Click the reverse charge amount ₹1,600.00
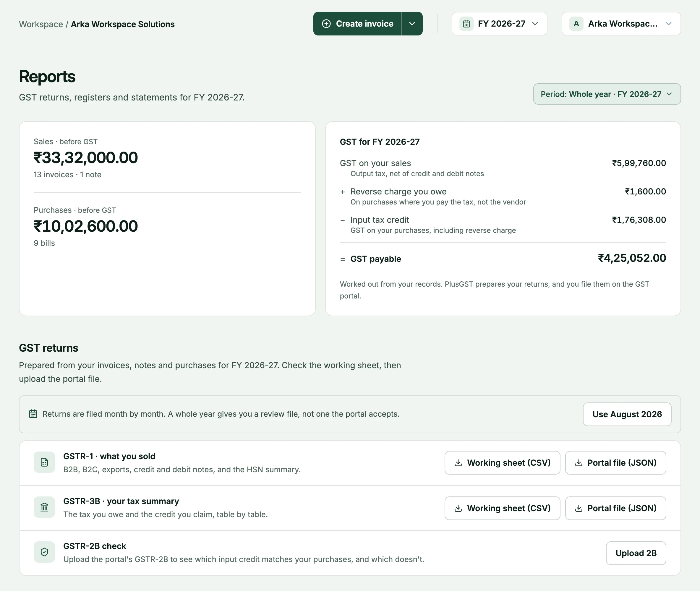The width and height of the screenshot is (700, 591). 645,192
